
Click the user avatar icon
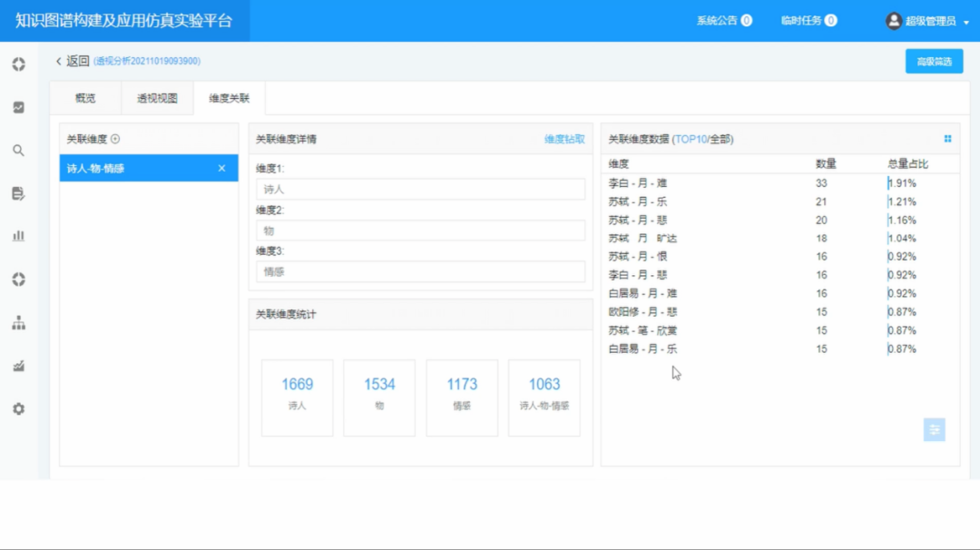tap(894, 21)
